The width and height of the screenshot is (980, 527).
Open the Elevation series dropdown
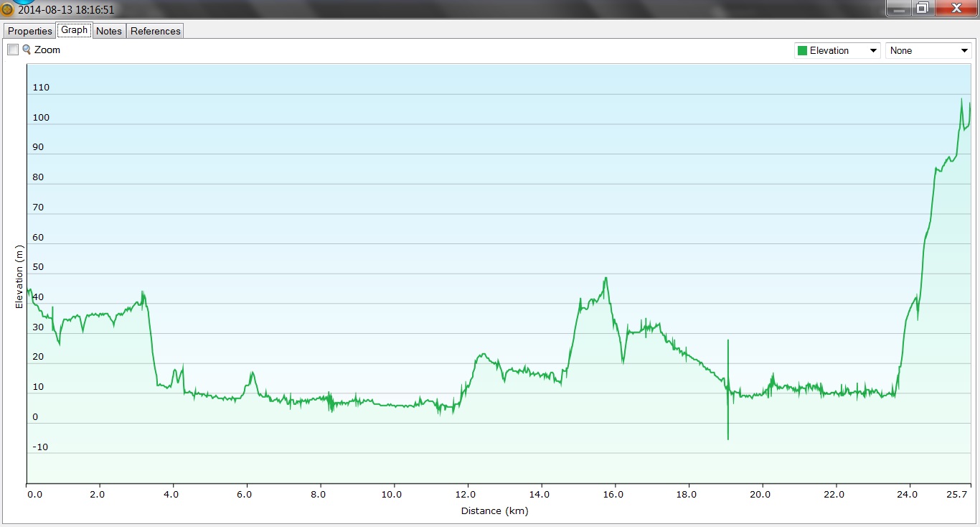pos(837,51)
